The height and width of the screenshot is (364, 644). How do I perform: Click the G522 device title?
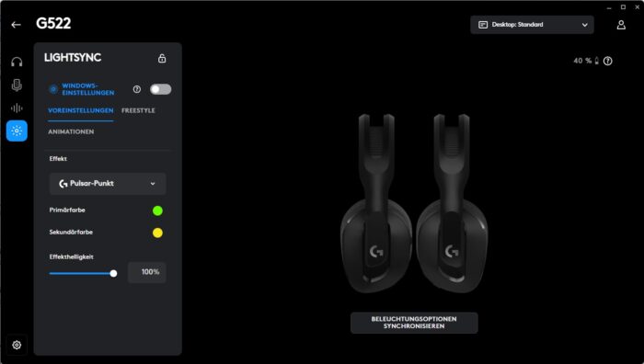point(53,23)
